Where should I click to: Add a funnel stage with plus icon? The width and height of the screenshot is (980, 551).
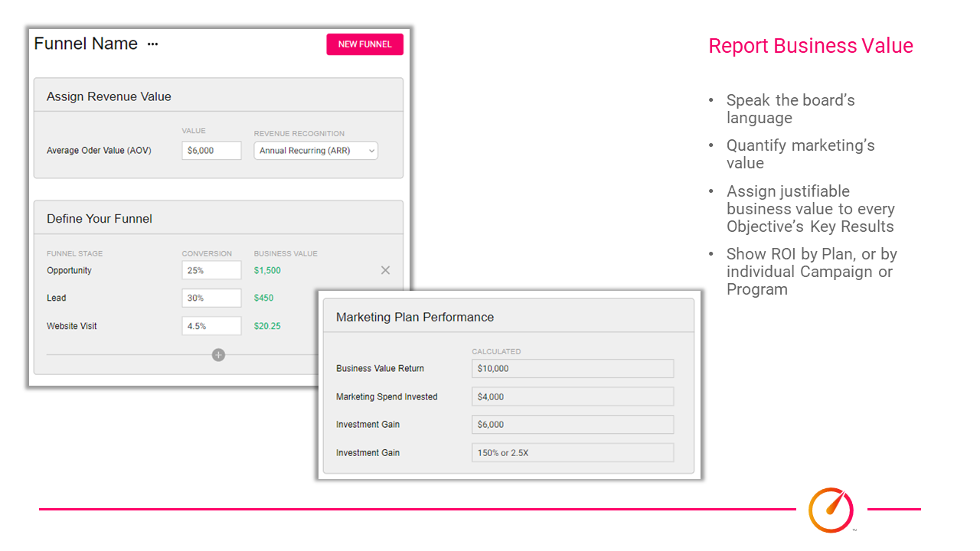218,355
